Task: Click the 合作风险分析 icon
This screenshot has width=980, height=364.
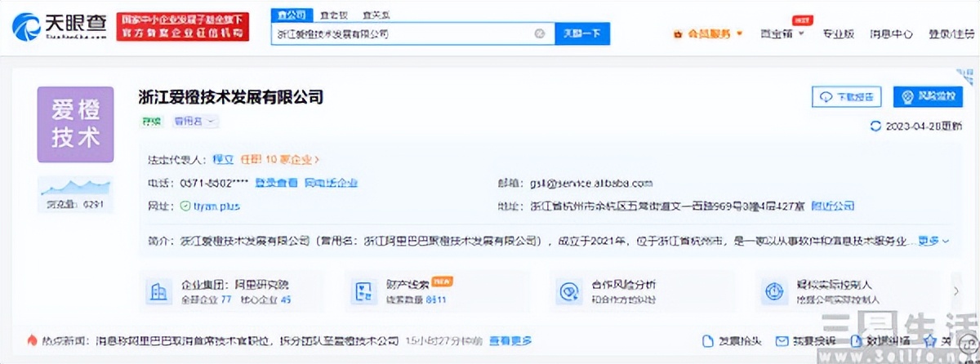Action: [x=568, y=291]
